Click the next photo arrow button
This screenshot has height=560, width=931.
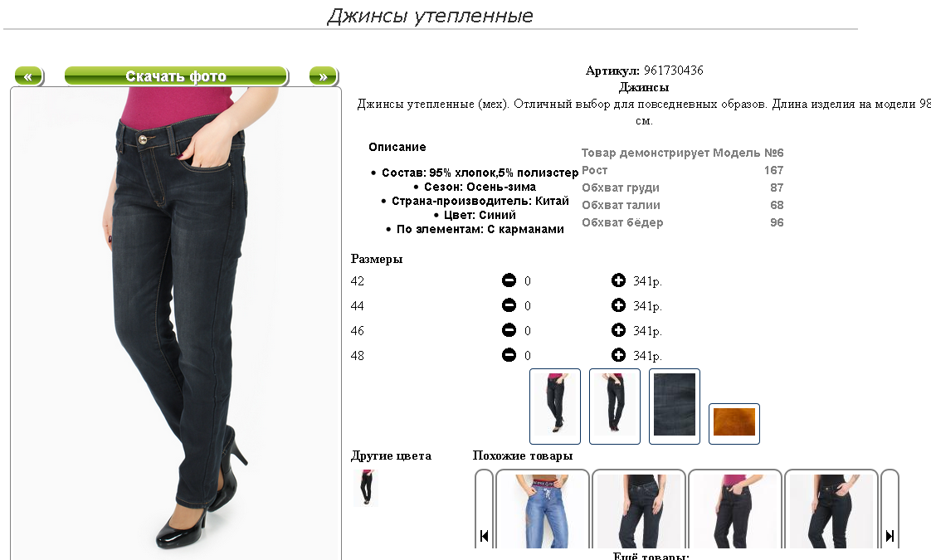pyautogui.click(x=324, y=76)
